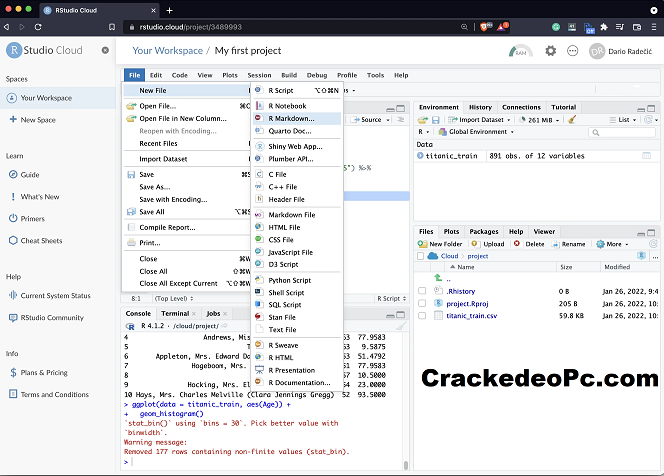Click the R project cube icon in Files
Viewport: 664px width, 476px height.
pos(641,256)
